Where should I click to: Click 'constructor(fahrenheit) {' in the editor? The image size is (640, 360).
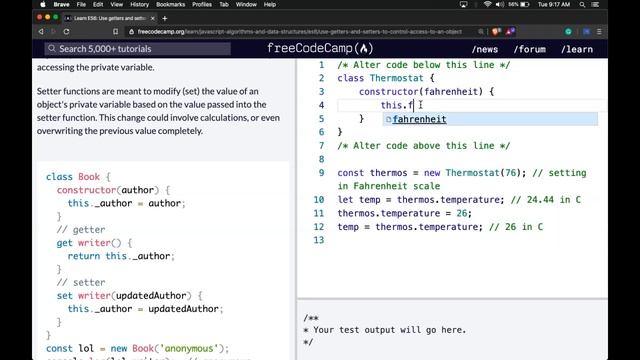(427, 91)
